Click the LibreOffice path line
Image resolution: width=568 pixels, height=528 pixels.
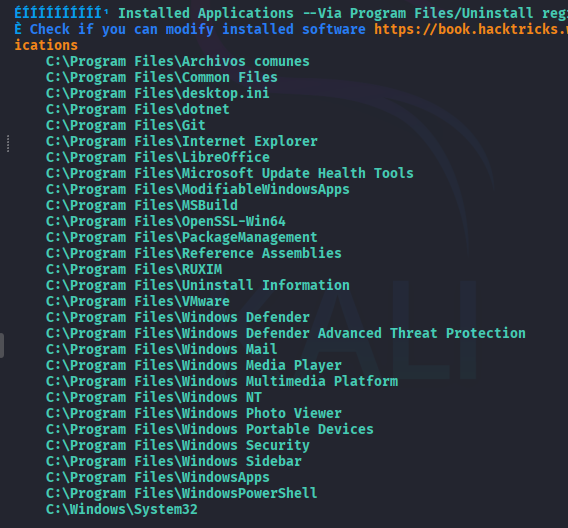pos(158,157)
